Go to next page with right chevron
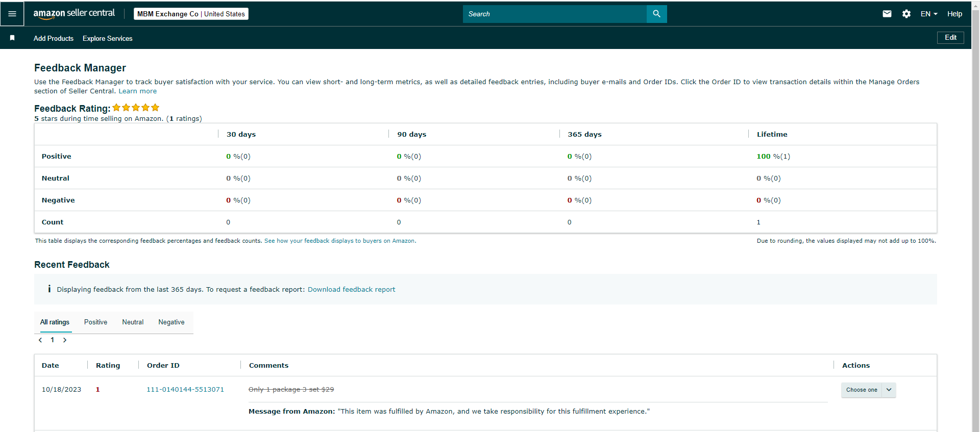The height and width of the screenshot is (432, 980). pyautogui.click(x=65, y=340)
